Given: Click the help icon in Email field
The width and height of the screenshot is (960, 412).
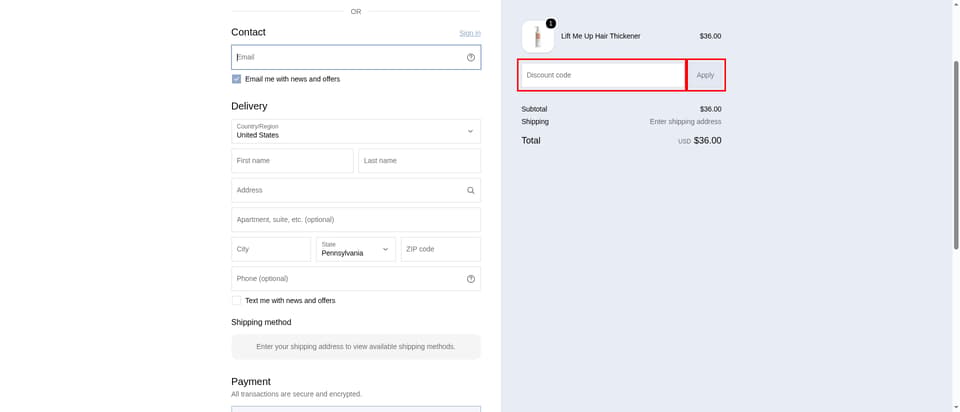Looking at the screenshot, I should 471,58.
